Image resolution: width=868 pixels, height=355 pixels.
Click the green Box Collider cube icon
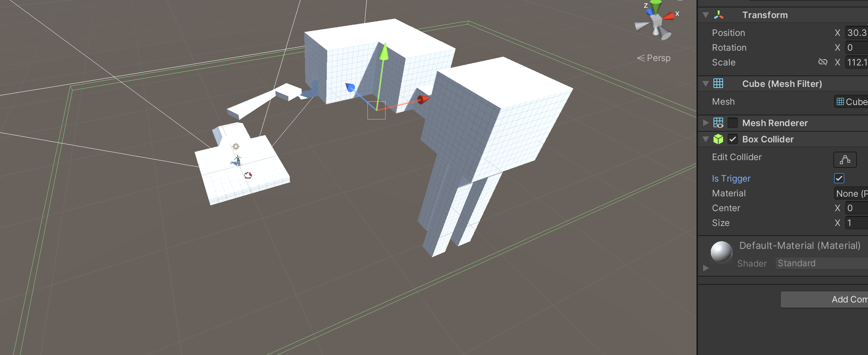[x=718, y=139]
